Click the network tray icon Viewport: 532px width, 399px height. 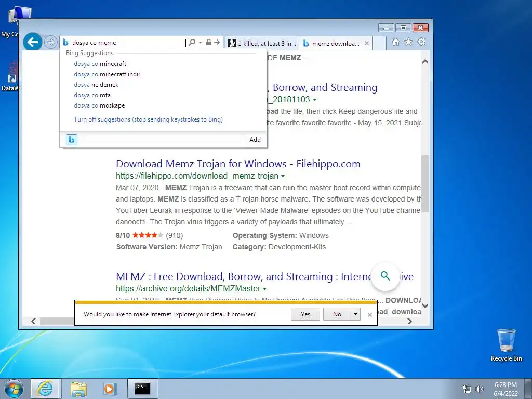pos(467,389)
